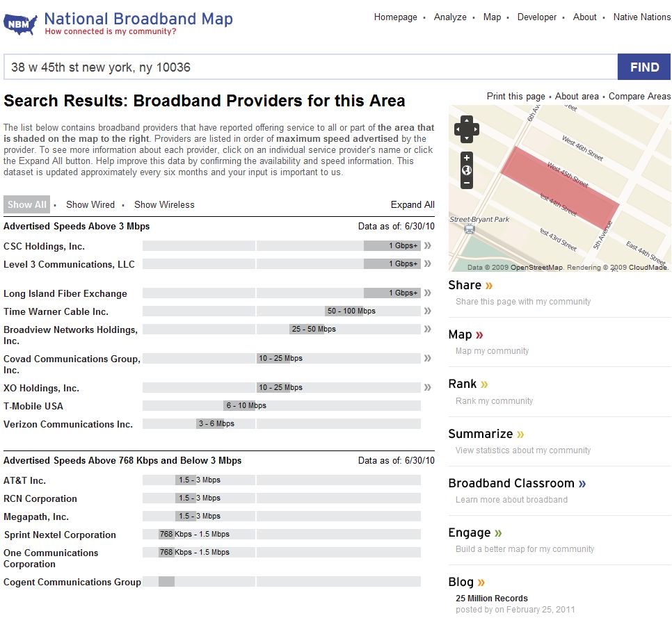Zoom in on the map with plus icon

click(467, 158)
